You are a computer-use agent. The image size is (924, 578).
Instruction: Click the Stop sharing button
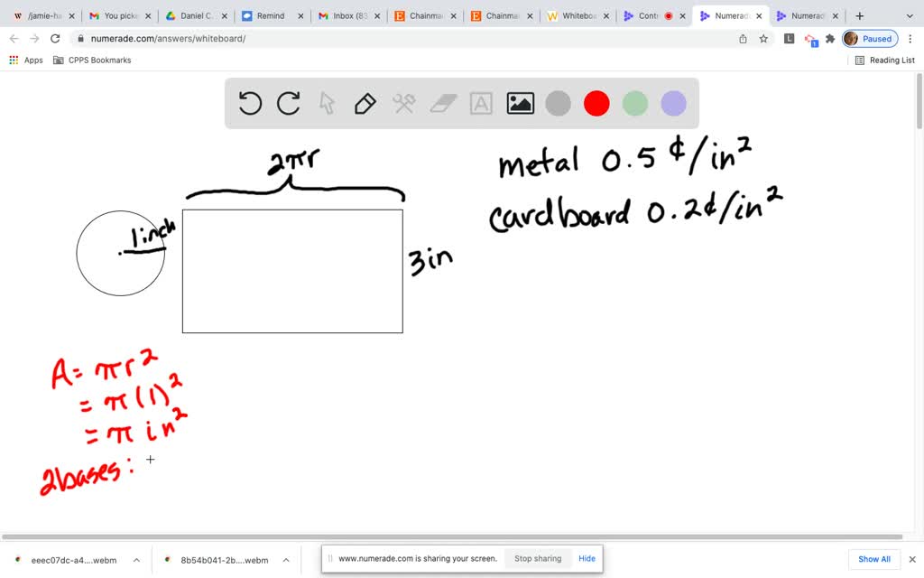pos(537,558)
